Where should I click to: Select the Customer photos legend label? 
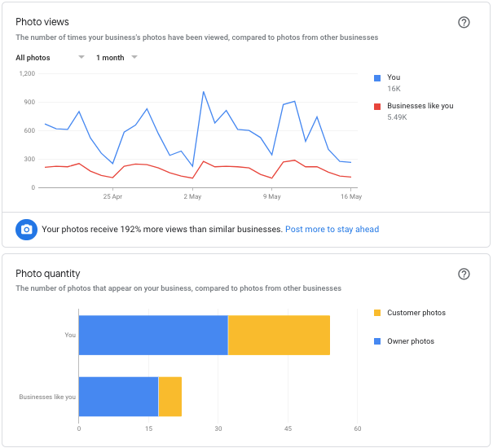click(x=416, y=313)
